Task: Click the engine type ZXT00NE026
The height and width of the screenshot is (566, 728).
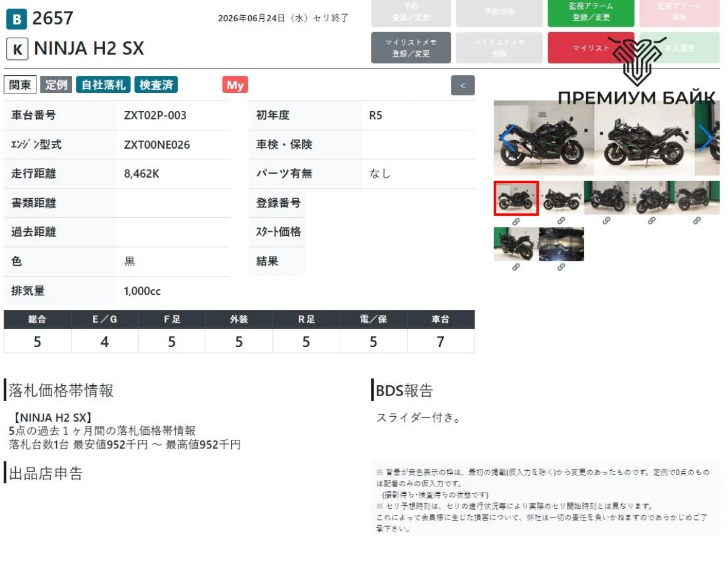Action: [157, 145]
